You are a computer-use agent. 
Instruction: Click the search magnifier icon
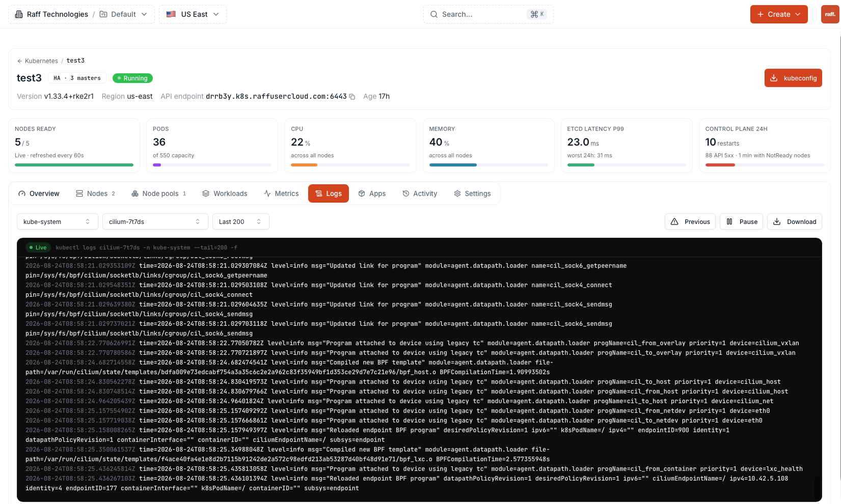coord(434,14)
